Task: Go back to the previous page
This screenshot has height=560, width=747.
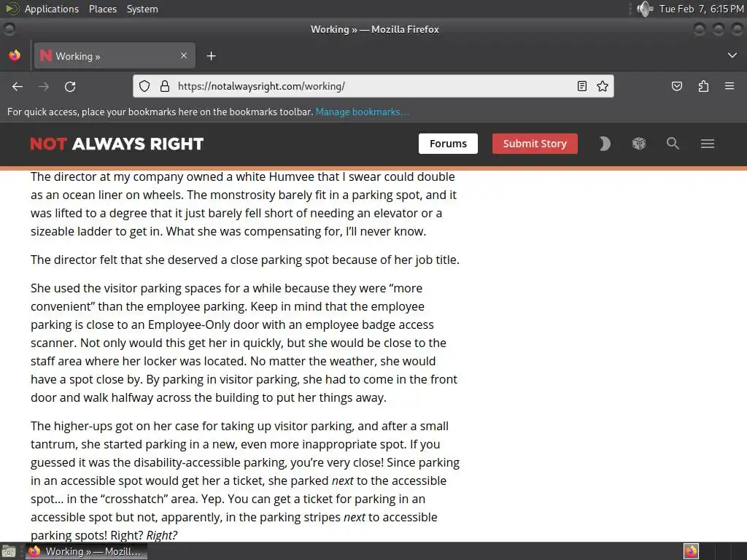Action: tap(18, 86)
